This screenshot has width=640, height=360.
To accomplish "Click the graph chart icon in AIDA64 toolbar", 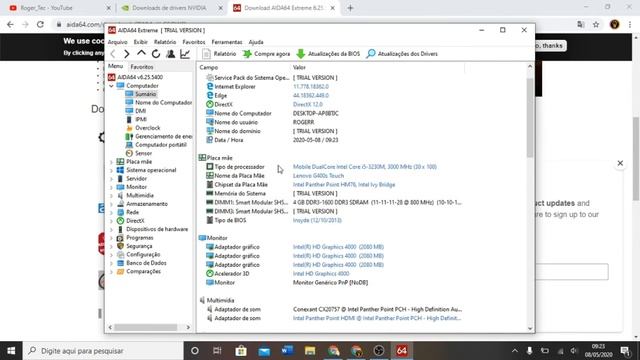I will click(x=185, y=54).
